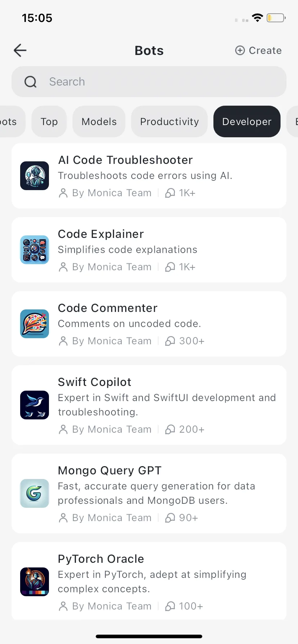
Task: Tap the Code Commenter speech-bubble icon
Action: point(35,324)
